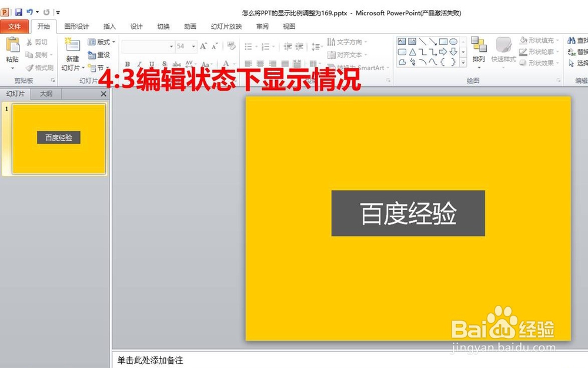Image resolution: width=588 pixels, height=368 pixels.
Task: Switch to the Animations (动画) ribbon tab
Action: click(x=190, y=26)
